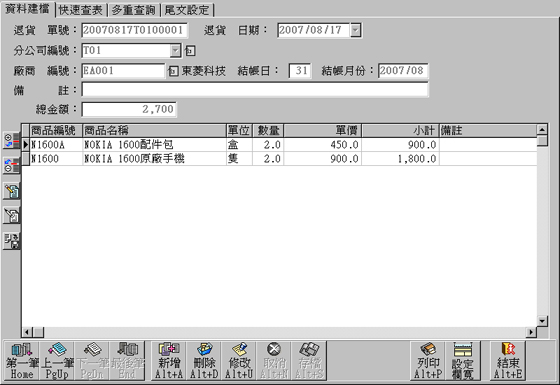Viewport: 560px width, 385px height.
Task: Add a new record with 新增 Alt+A
Action: click(169, 361)
